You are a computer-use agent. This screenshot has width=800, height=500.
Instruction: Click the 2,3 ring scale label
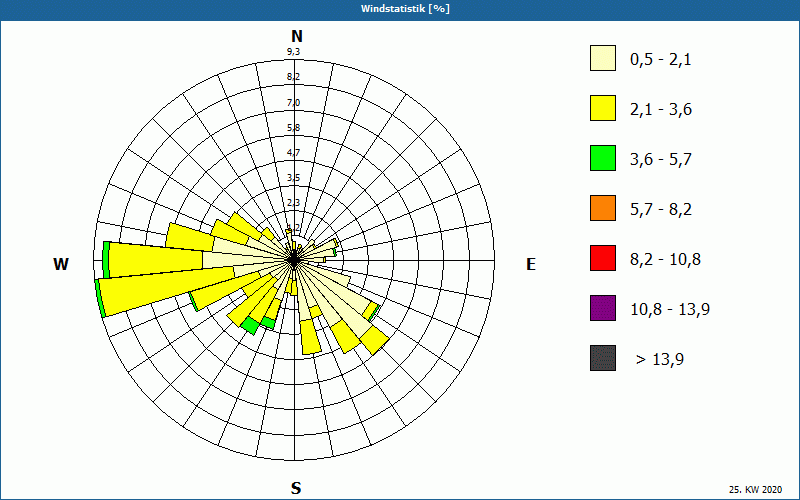[293, 203]
